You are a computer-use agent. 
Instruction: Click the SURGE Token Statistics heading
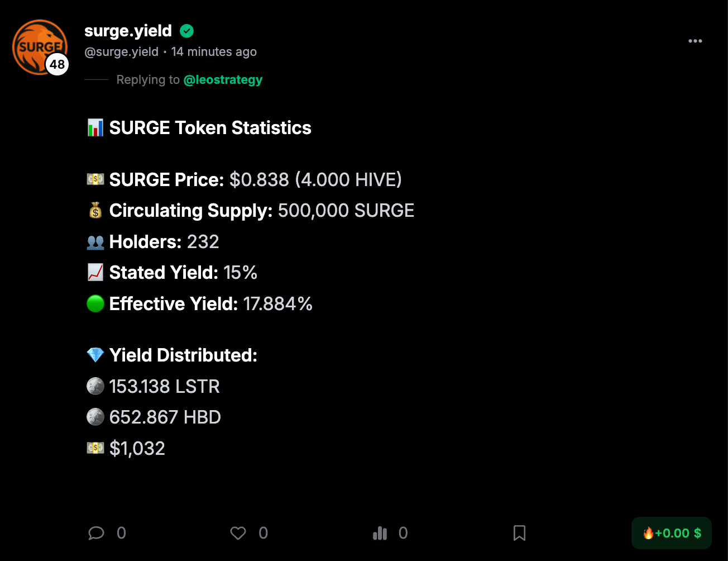tap(210, 128)
